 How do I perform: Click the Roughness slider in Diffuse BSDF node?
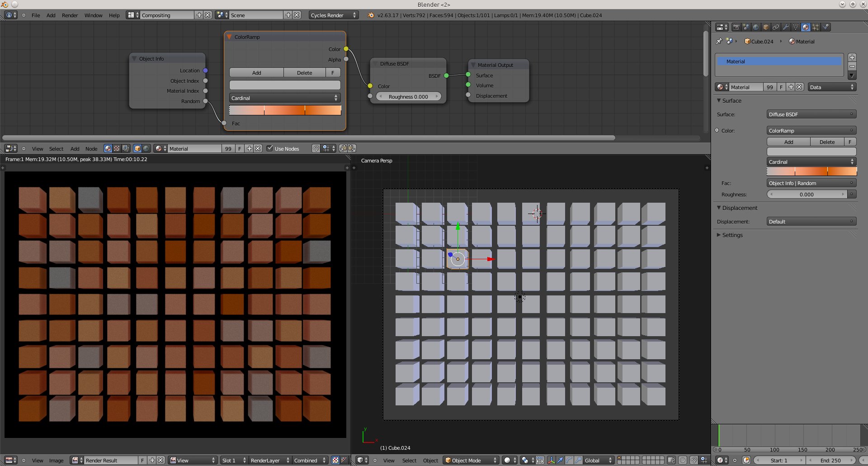pos(408,96)
